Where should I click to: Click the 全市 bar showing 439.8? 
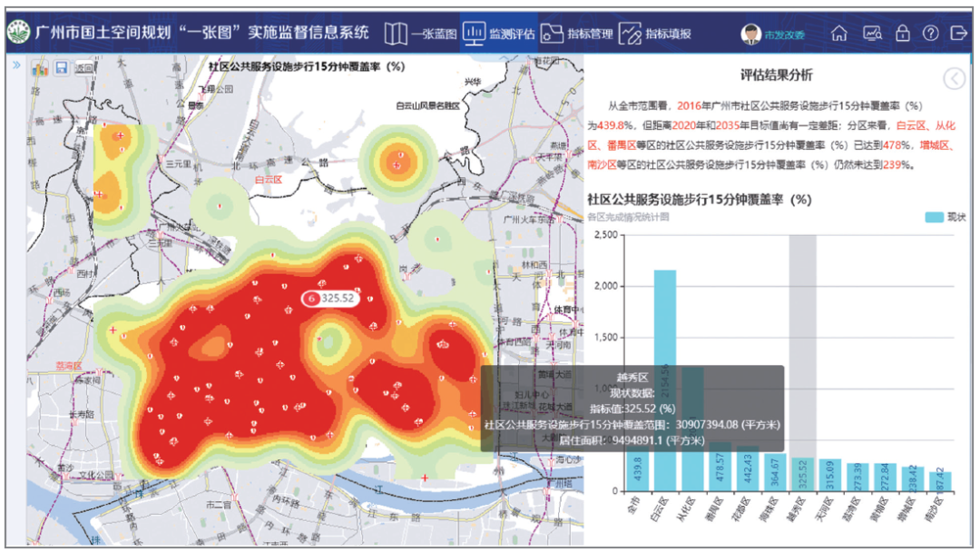tap(638, 468)
